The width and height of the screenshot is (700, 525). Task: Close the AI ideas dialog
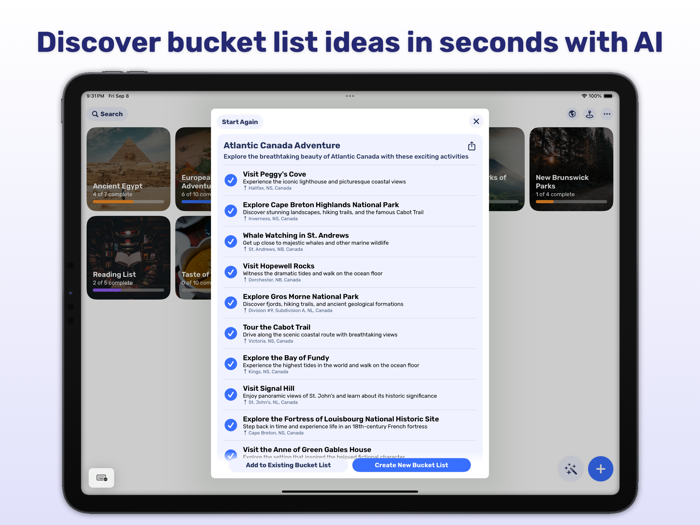[x=476, y=121]
